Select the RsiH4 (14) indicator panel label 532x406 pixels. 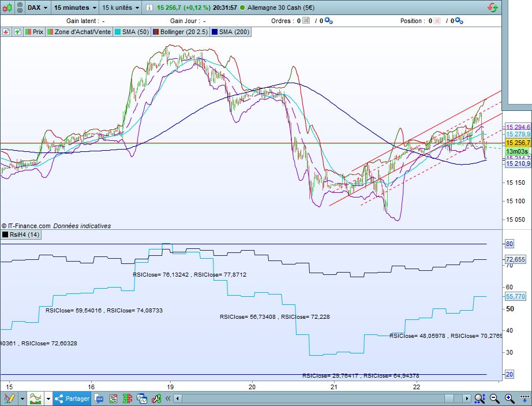click(x=21, y=234)
